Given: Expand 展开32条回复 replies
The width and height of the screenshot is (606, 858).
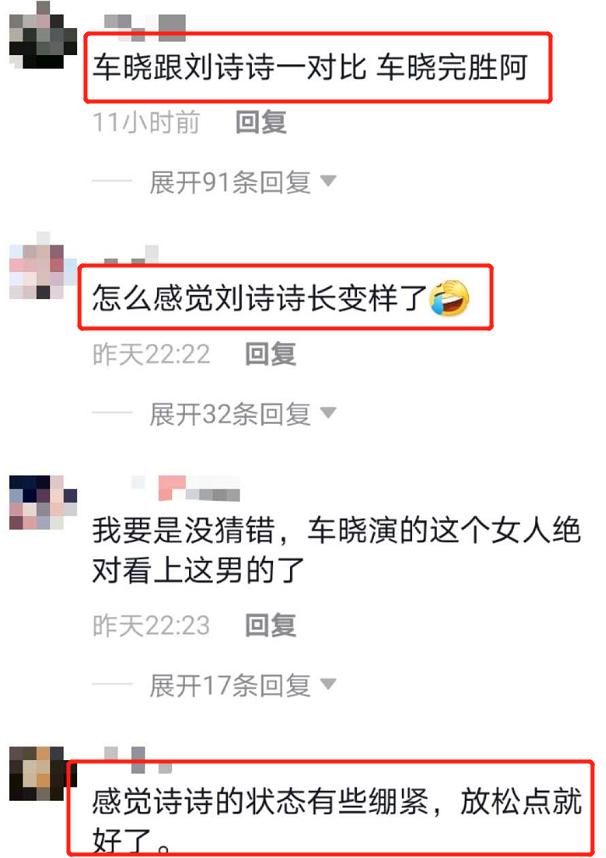Looking at the screenshot, I should click(230, 414).
